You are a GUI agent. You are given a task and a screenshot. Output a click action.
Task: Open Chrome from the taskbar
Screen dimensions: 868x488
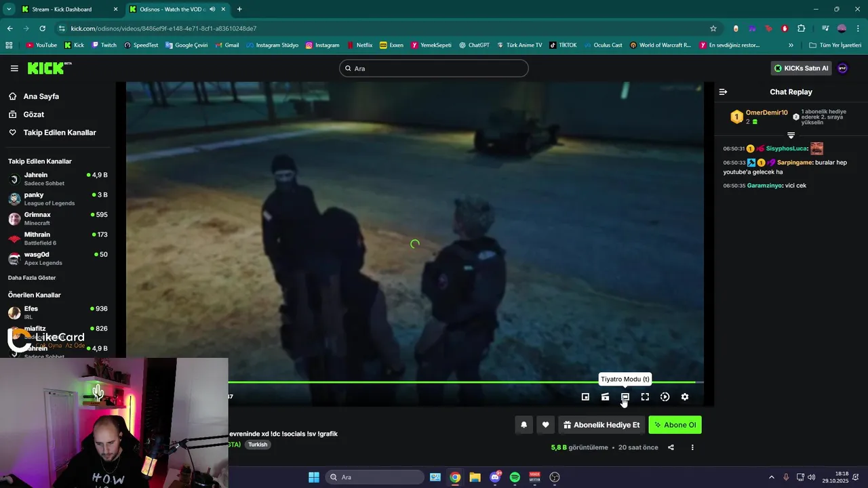[x=455, y=477]
